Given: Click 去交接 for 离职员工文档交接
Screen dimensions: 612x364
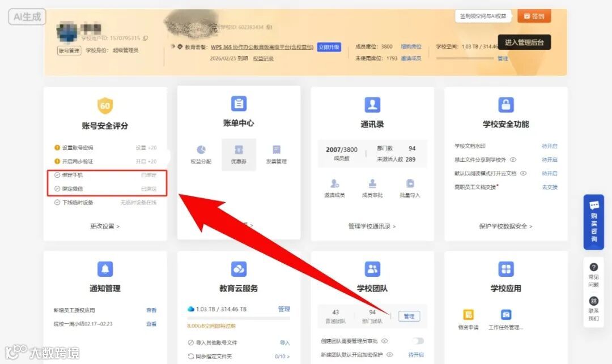Looking at the screenshot, I should click(x=550, y=187).
